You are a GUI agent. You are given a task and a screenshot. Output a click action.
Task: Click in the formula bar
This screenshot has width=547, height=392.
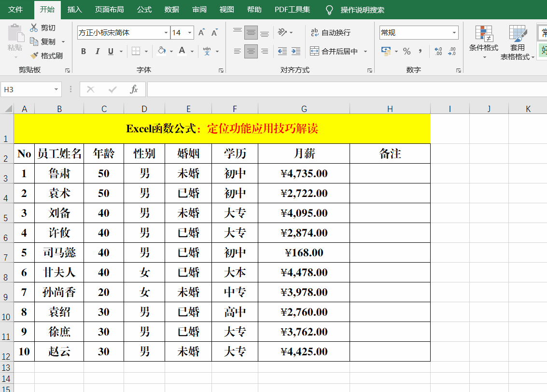[x=347, y=90]
